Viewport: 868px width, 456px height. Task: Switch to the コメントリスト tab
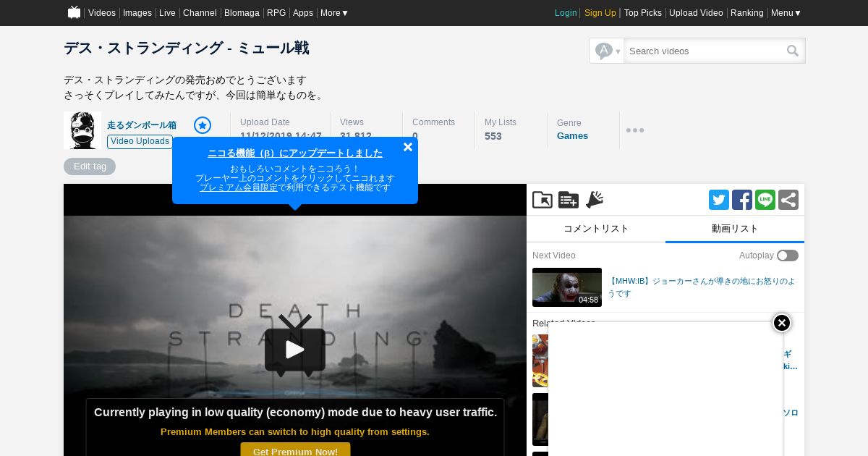(x=596, y=229)
